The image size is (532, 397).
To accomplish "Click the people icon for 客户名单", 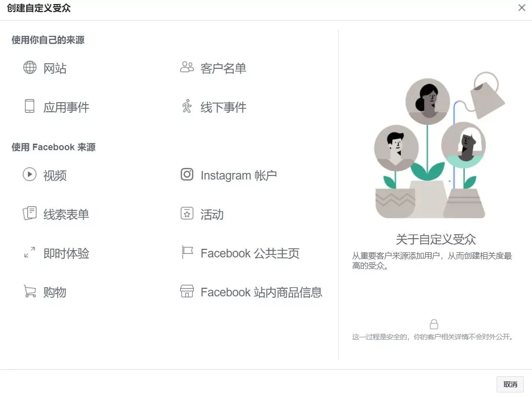I will tap(187, 67).
